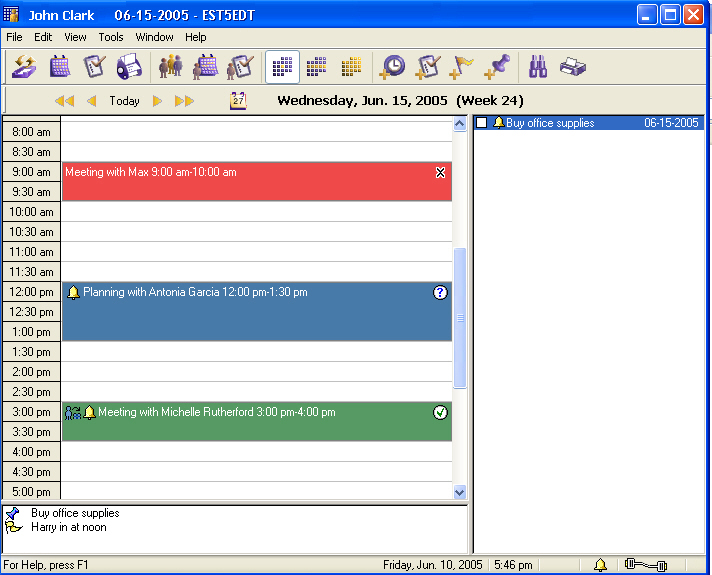Viewport: 712px width, 575px height.
Task: Check the Buy office supplies task checkbox
Action: click(482, 123)
